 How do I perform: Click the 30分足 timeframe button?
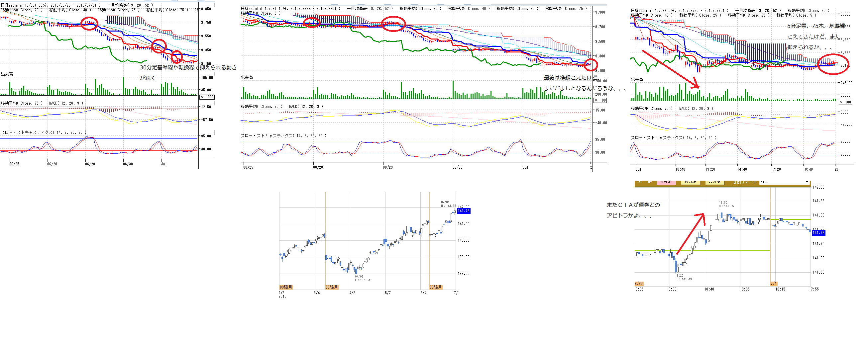(x=714, y=182)
